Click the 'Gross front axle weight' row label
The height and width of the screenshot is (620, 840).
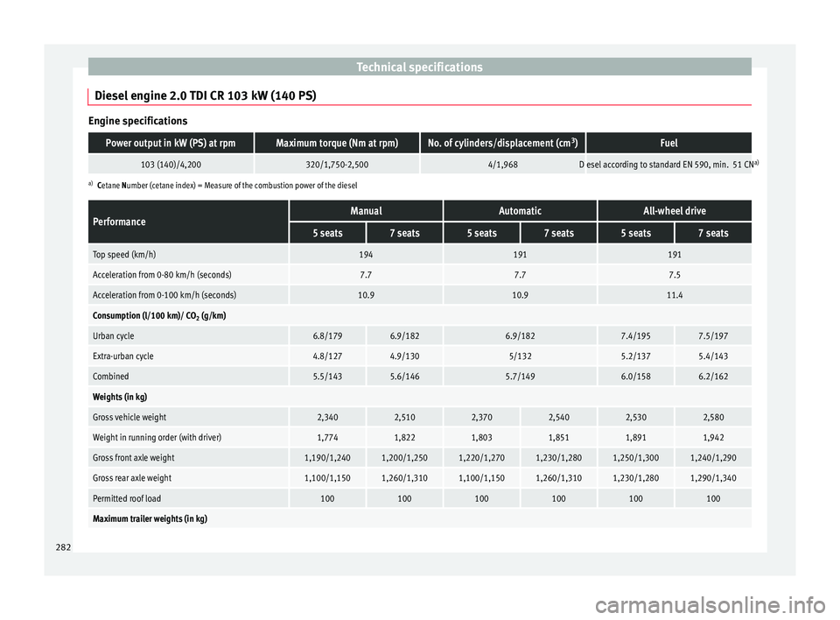(x=133, y=458)
